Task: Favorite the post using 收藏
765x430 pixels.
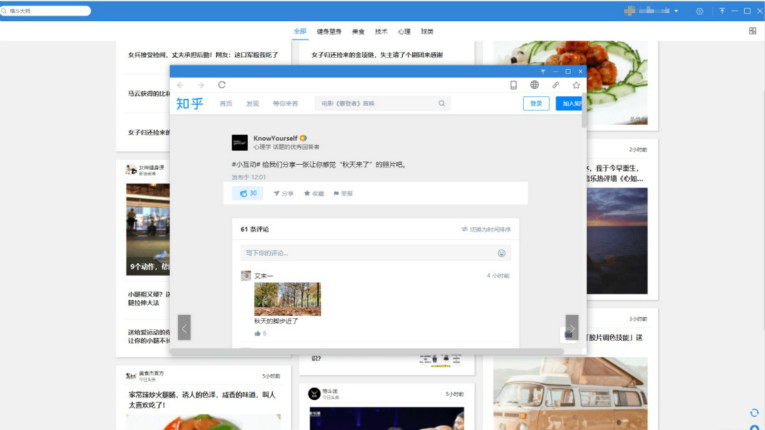Action: coord(314,193)
